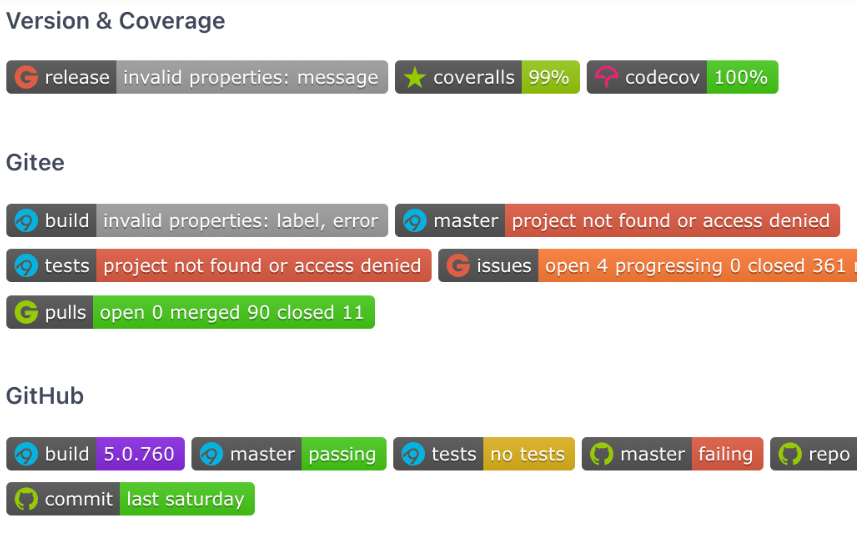Click the green Gitee icon on pulls badge
857x537 pixels.
(26, 312)
